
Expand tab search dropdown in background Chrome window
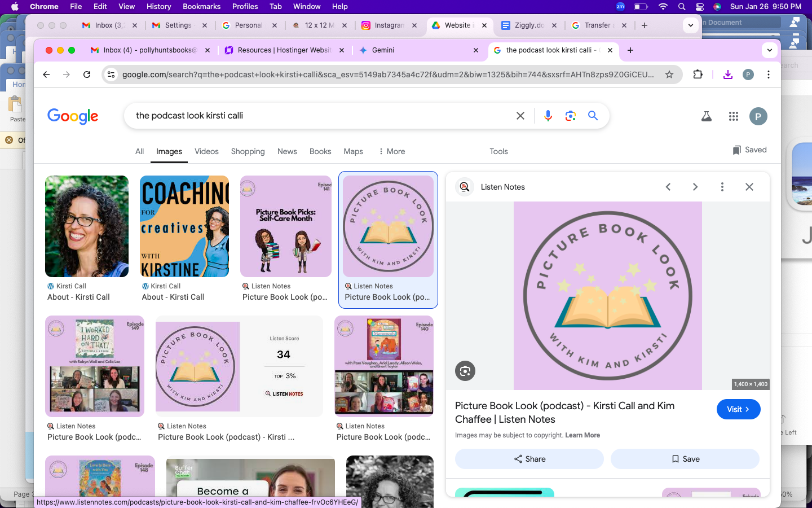point(691,25)
